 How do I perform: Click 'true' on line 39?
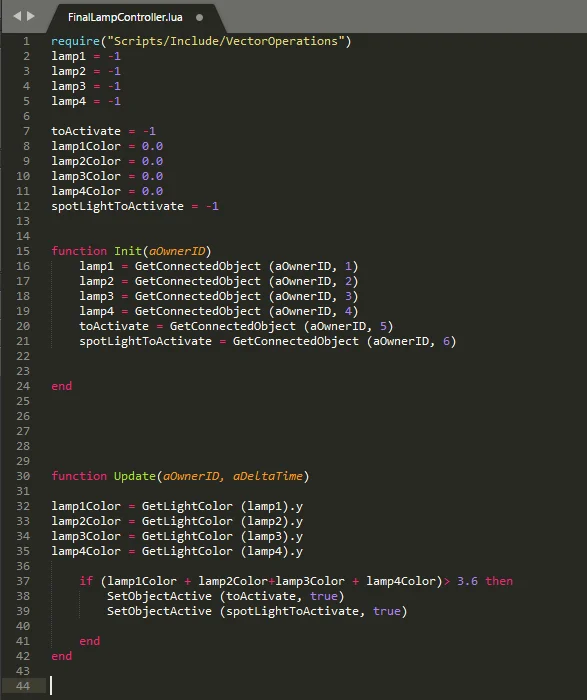[x=387, y=611]
